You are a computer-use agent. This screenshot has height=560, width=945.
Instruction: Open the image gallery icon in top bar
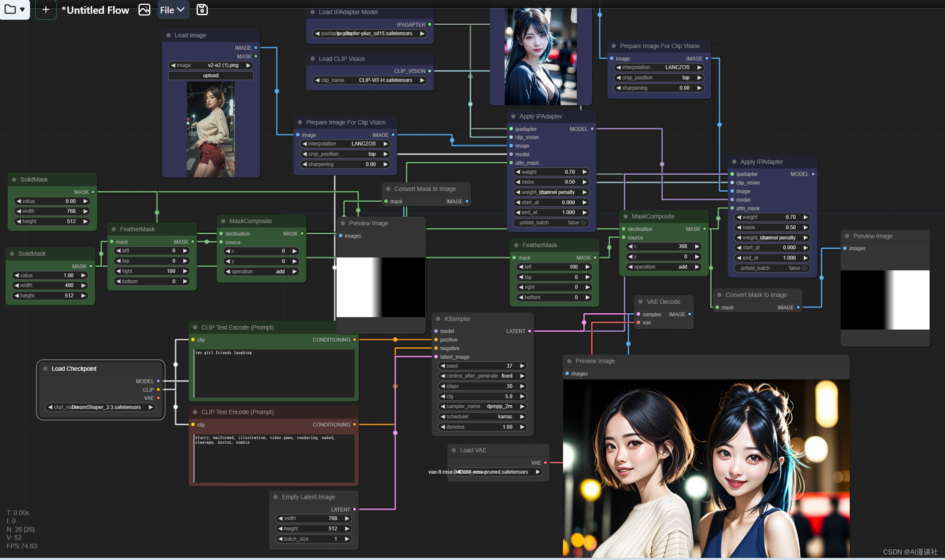click(144, 10)
